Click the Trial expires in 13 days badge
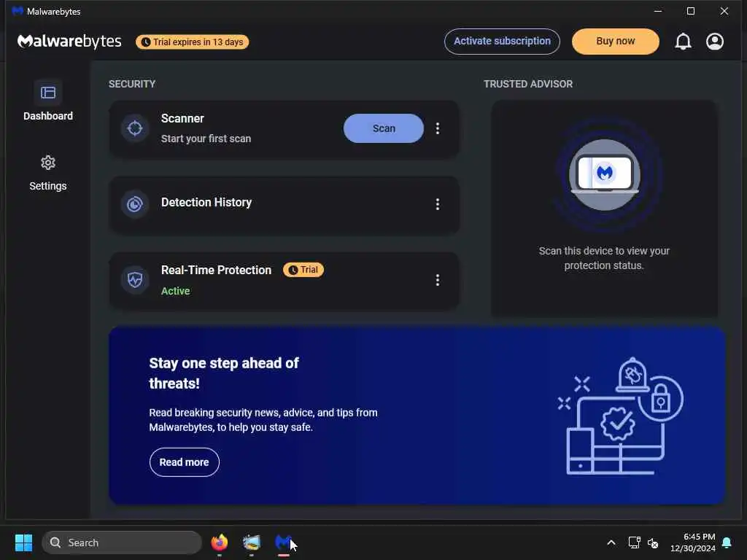Image resolution: width=747 pixels, height=560 pixels. pyautogui.click(x=192, y=42)
